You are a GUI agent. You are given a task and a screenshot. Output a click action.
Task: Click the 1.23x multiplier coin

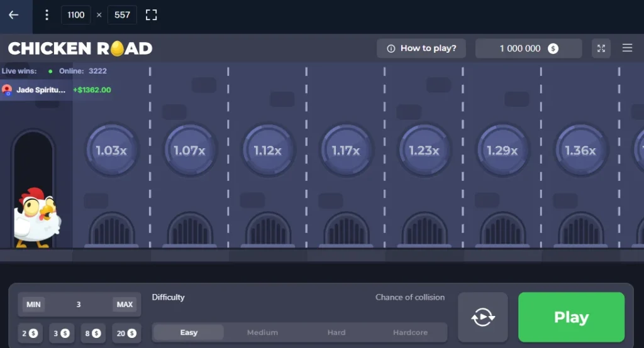pos(425,151)
